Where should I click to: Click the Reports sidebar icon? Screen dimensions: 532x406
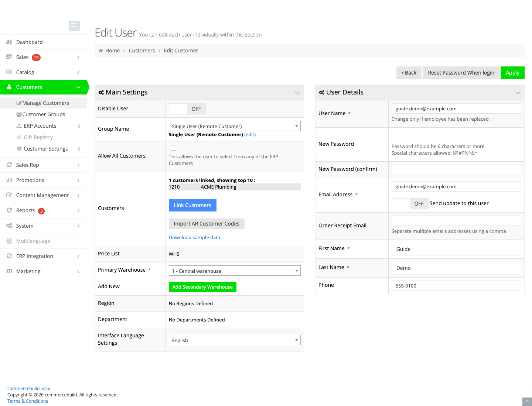[9, 210]
